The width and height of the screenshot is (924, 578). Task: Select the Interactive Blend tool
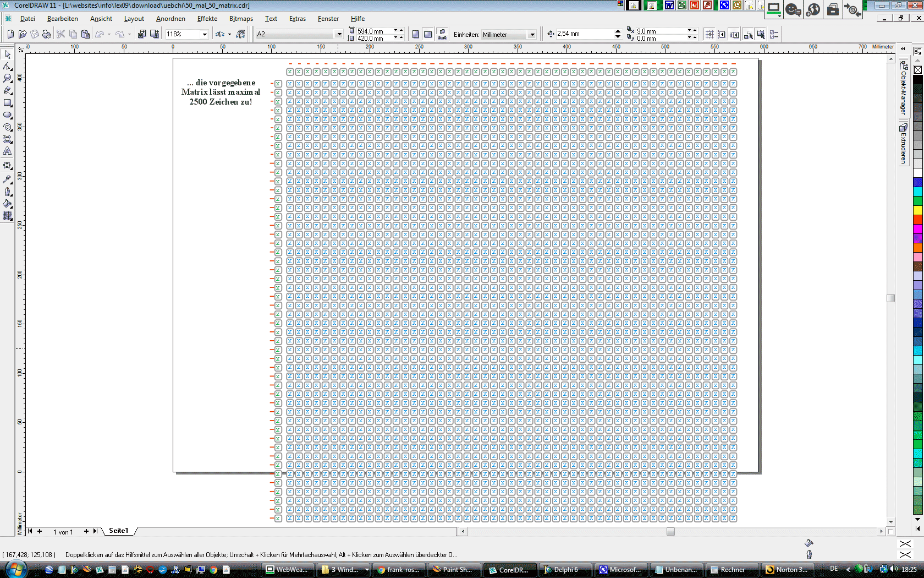tap(8, 165)
